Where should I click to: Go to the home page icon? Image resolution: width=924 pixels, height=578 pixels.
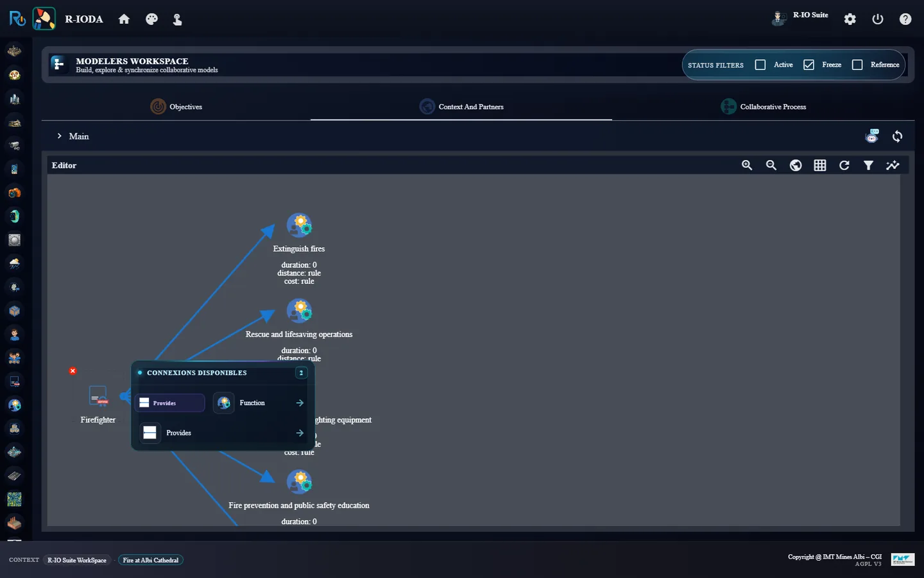click(124, 19)
